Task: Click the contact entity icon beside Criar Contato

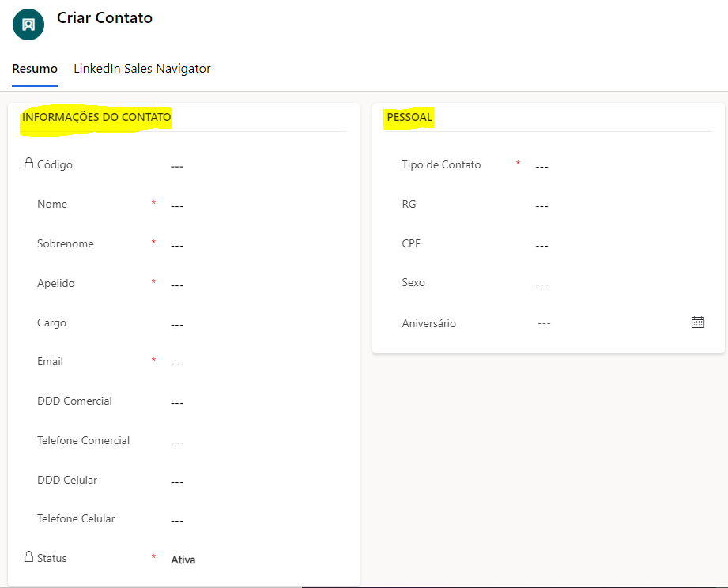Action: click(28, 24)
